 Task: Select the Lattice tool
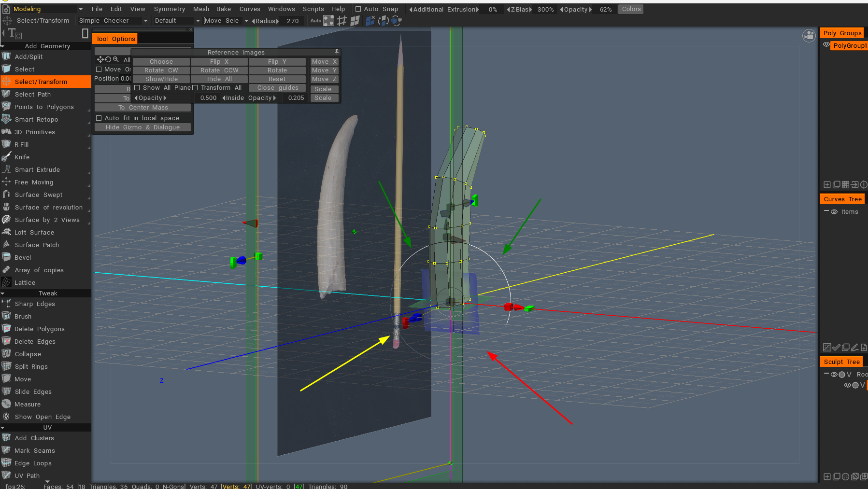[x=25, y=282]
